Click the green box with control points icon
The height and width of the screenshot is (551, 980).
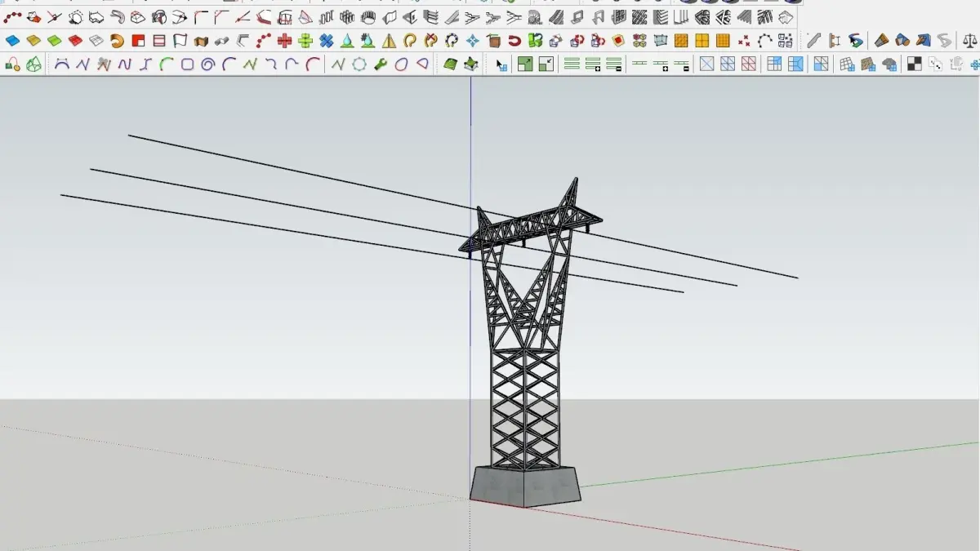(471, 64)
